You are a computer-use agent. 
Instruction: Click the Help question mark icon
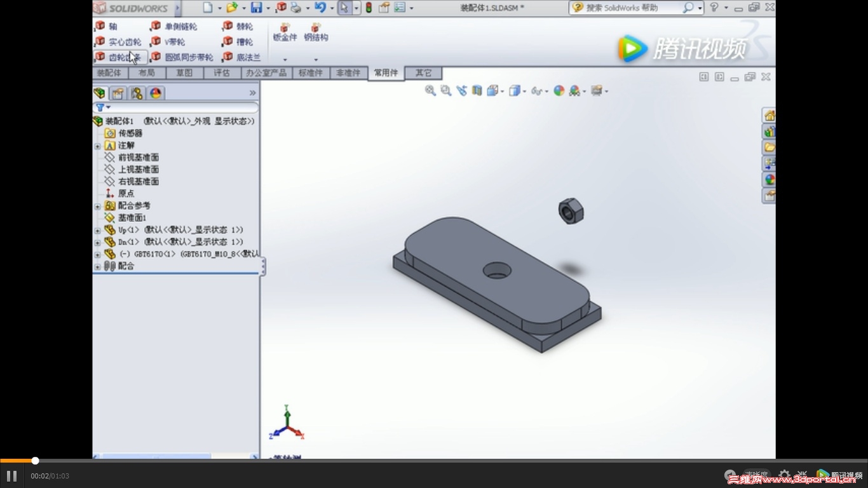point(714,8)
